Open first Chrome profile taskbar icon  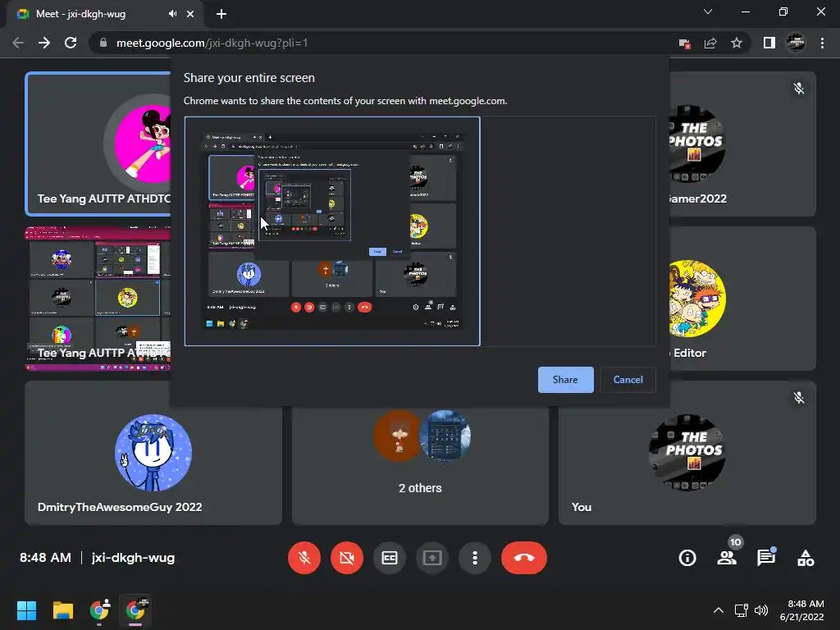point(99,610)
